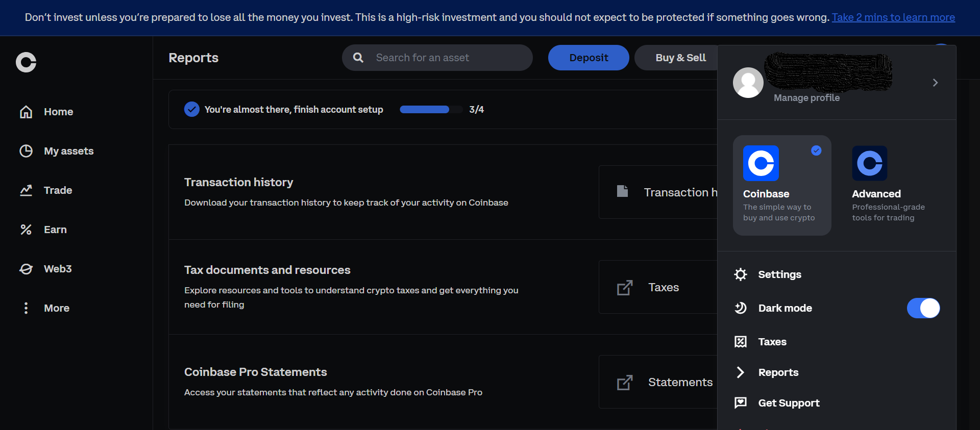The height and width of the screenshot is (430, 980).
Task: Click the Settings gear icon
Action: pyautogui.click(x=741, y=274)
